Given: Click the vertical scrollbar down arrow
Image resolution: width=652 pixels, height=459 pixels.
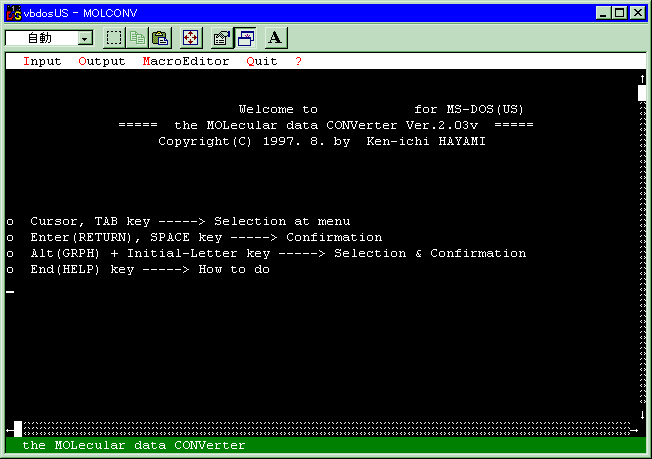Looking at the screenshot, I should click(642, 414).
